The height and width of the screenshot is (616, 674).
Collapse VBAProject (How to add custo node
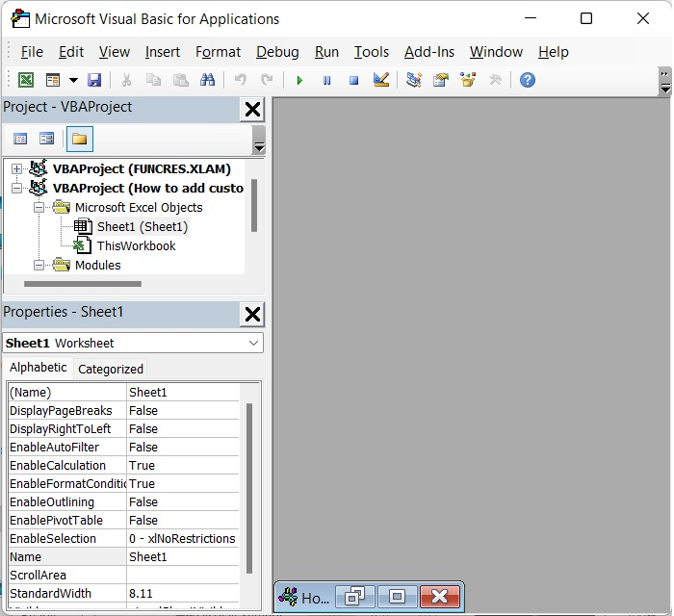(x=16, y=188)
